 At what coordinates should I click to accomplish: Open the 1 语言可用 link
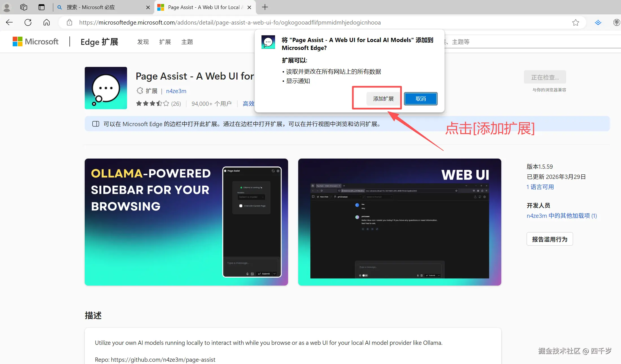pos(540,187)
